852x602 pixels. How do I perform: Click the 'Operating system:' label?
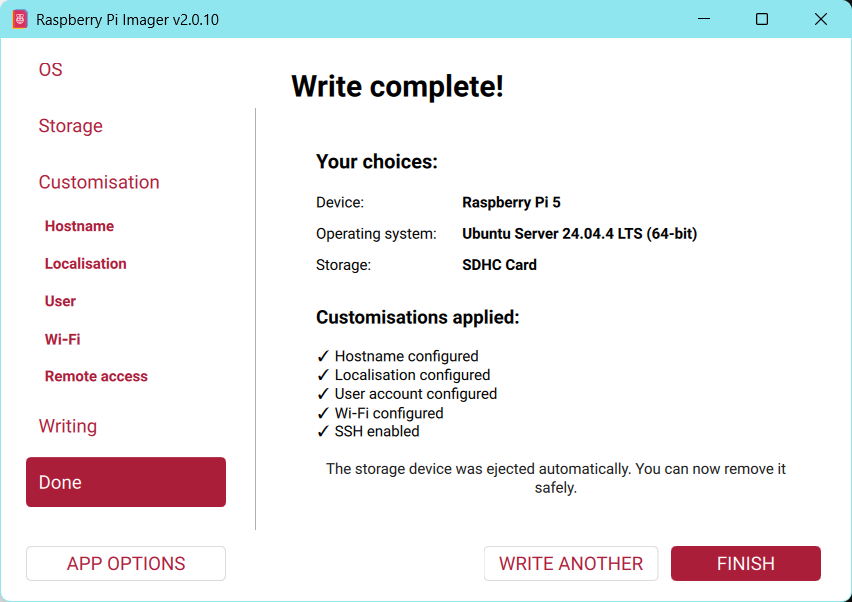(x=376, y=234)
